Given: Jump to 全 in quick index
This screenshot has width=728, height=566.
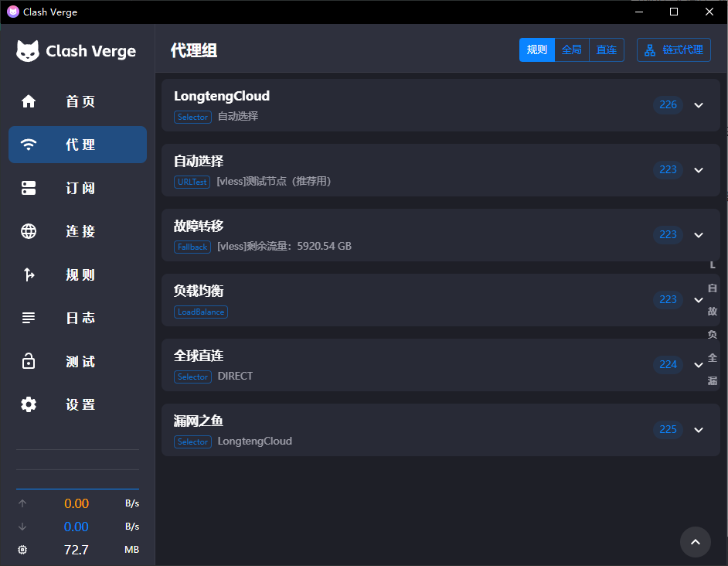Looking at the screenshot, I should pyautogui.click(x=713, y=358).
